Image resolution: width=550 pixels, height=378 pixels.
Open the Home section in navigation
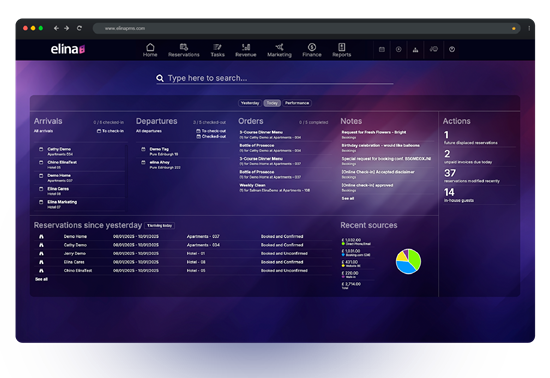click(150, 50)
